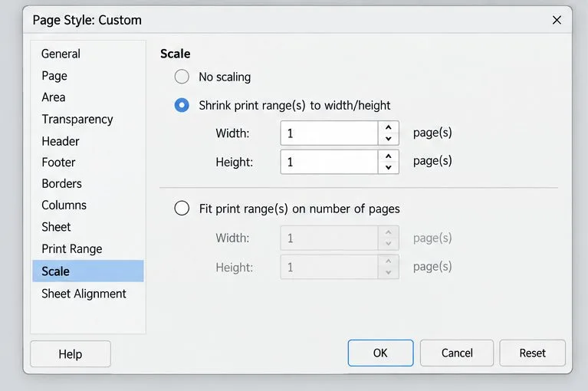Switch to the Page tab

tap(88, 76)
